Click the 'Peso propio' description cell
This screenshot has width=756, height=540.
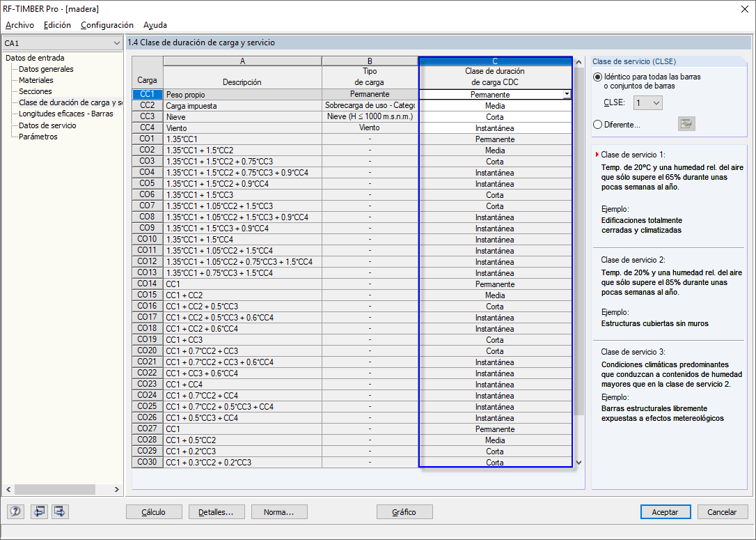pos(242,95)
